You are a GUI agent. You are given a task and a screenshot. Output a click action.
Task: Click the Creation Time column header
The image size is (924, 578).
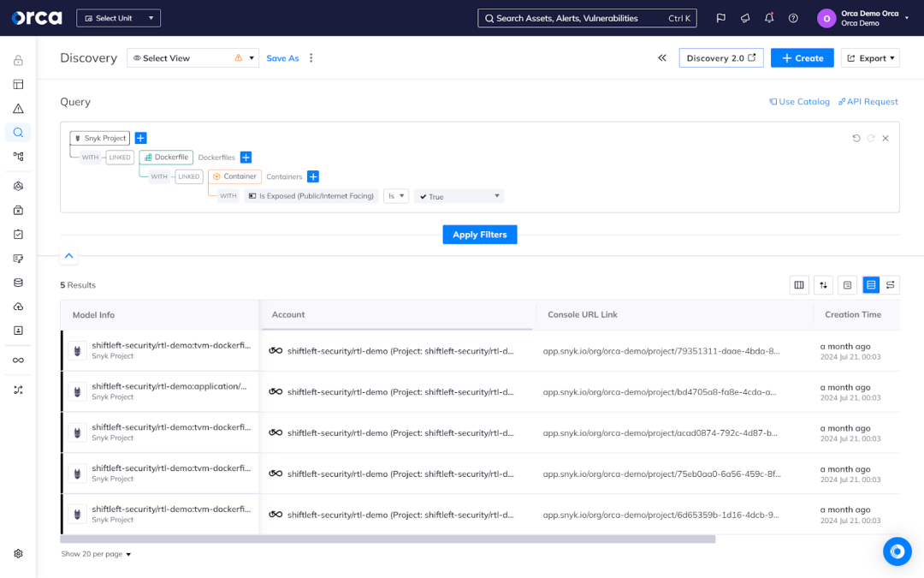[853, 315]
